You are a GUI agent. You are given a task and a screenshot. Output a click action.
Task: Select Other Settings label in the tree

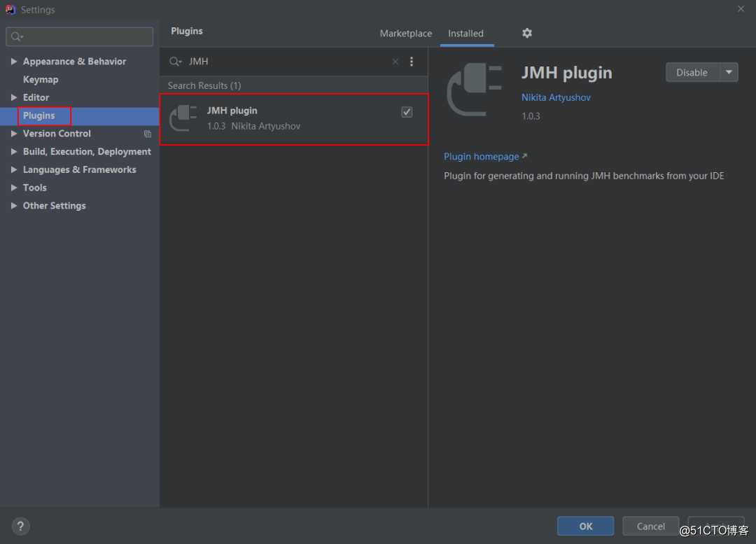click(54, 205)
